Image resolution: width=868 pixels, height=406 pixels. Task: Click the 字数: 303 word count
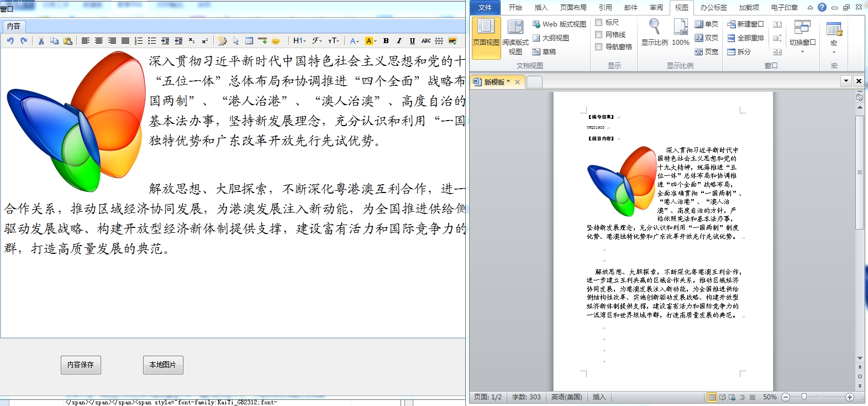tap(527, 397)
